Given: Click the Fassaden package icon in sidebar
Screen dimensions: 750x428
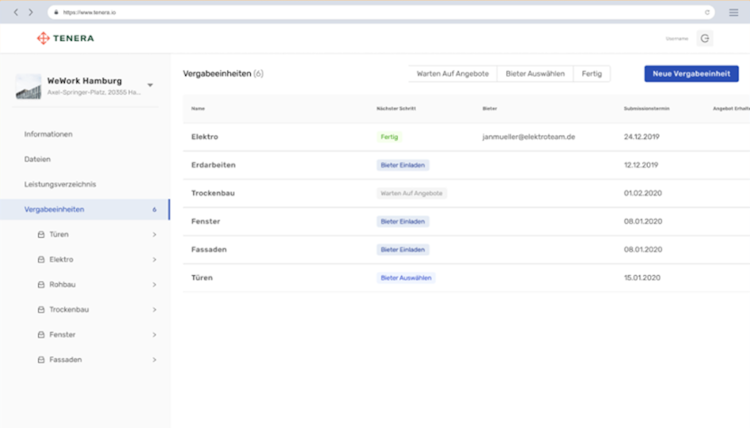Looking at the screenshot, I should pos(41,359).
